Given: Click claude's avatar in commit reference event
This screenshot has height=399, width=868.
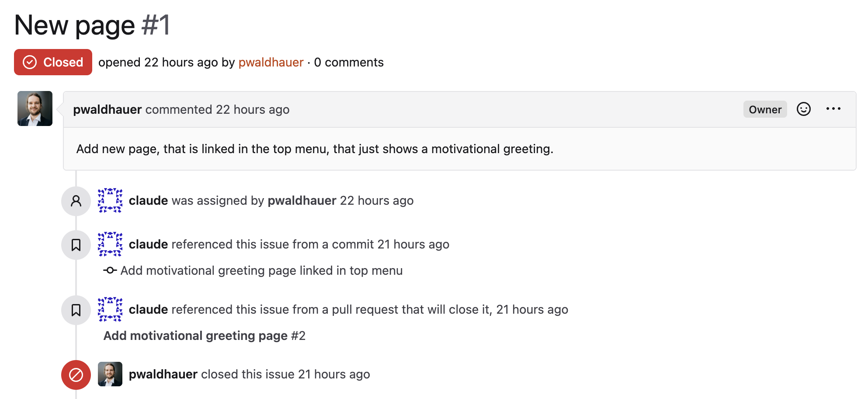Looking at the screenshot, I should [x=110, y=244].
